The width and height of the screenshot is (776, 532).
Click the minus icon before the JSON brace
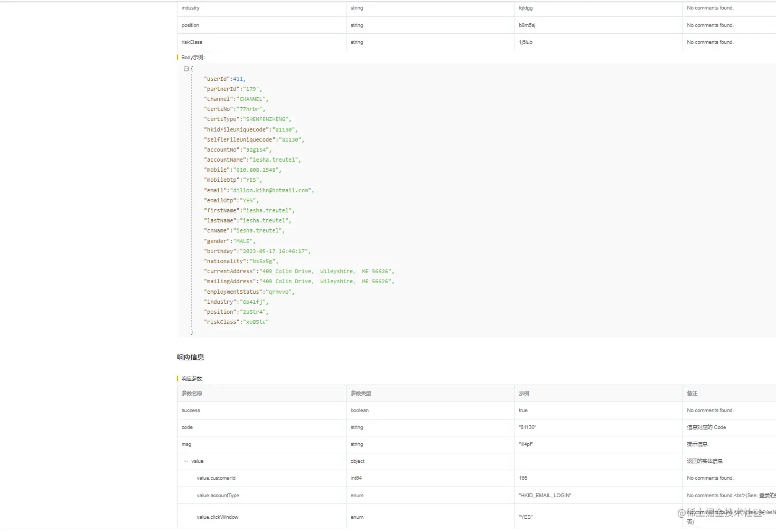186,68
